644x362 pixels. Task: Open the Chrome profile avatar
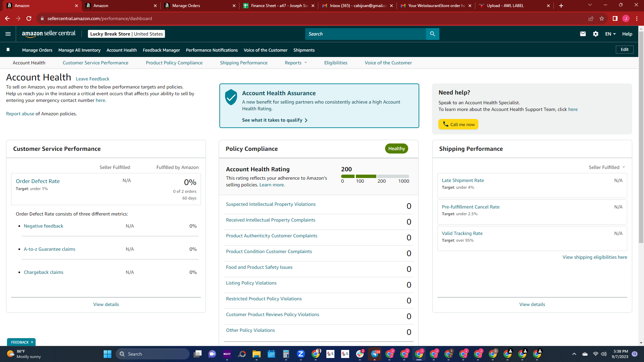coord(626,18)
